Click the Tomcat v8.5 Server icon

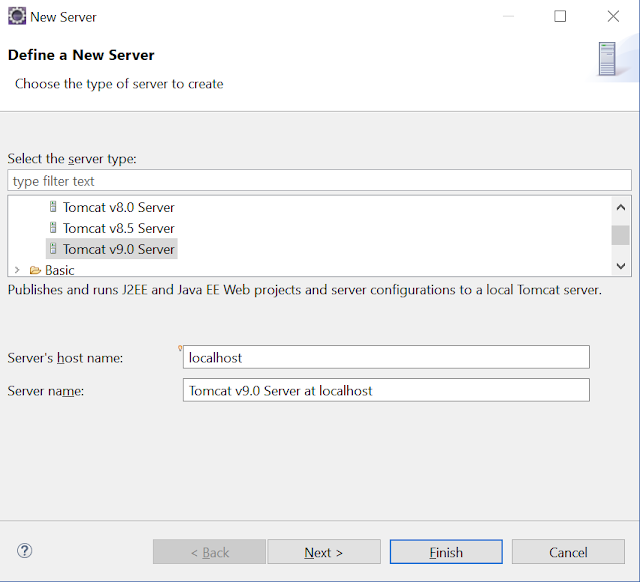pyautogui.click(x=53, y=227)
